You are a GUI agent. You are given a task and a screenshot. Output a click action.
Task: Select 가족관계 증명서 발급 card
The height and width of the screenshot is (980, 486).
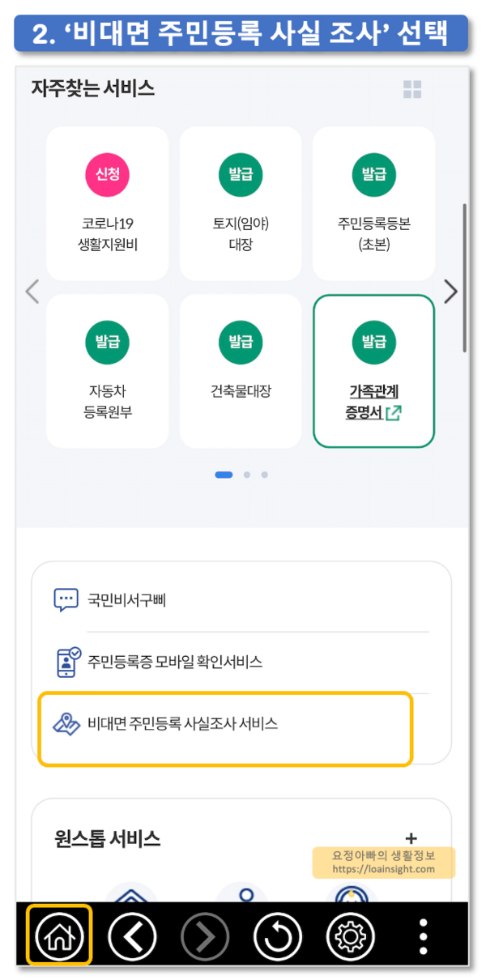pyautogui.click(x=373, y=371)
